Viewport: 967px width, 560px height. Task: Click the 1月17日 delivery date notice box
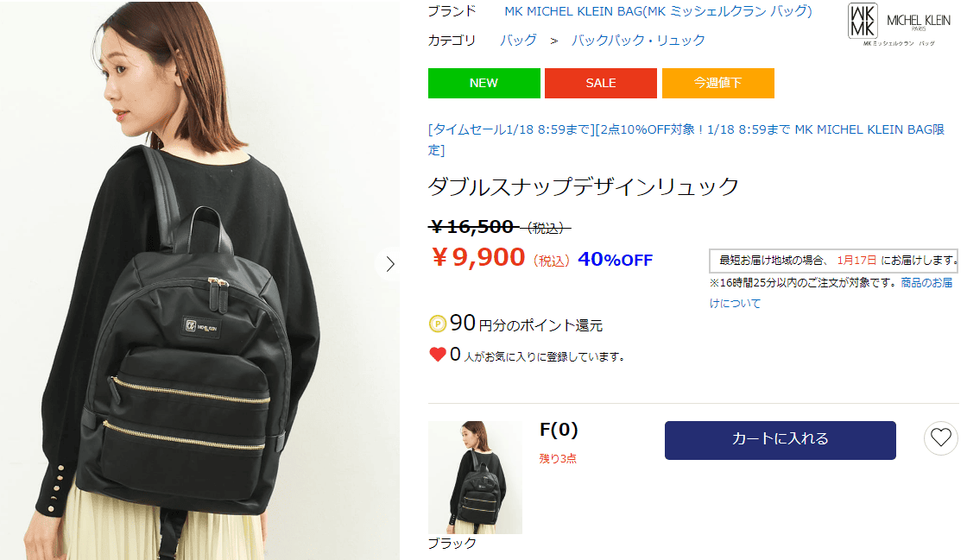(833, 261)
